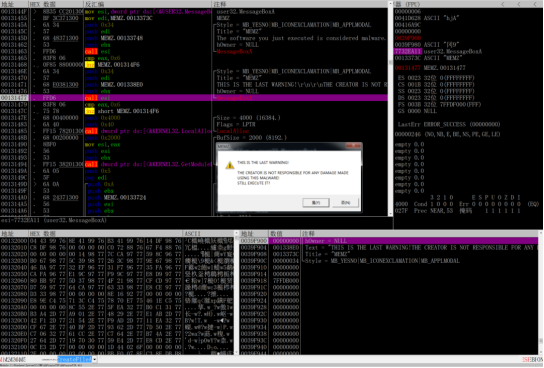Image resolution: width=544 pixels, height=368 pixels.
Task: Click the middle left arrow in registers header
Action: tap(519, 4)
